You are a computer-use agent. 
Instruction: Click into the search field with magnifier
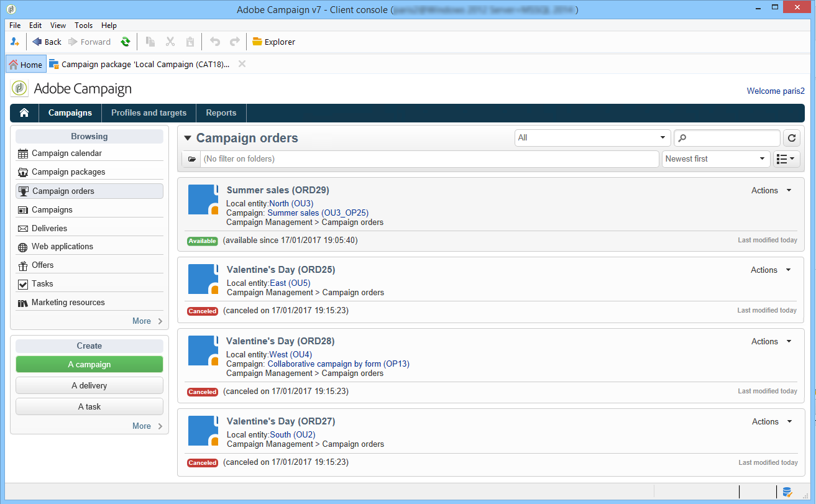click(727, 138)
